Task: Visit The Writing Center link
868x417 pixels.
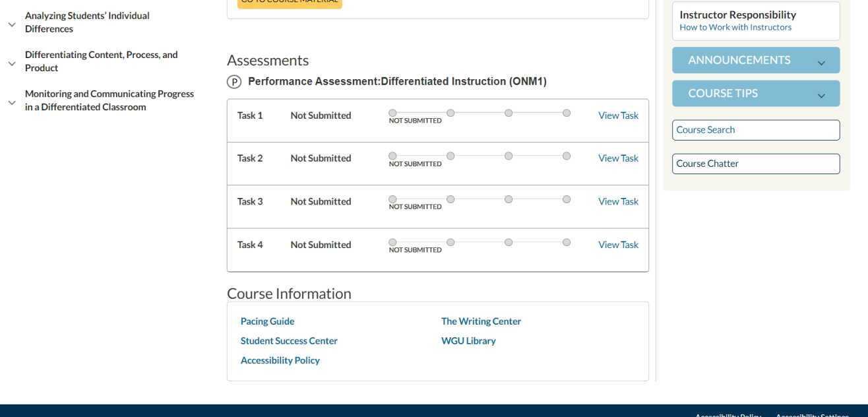Action: click(481, 321)
